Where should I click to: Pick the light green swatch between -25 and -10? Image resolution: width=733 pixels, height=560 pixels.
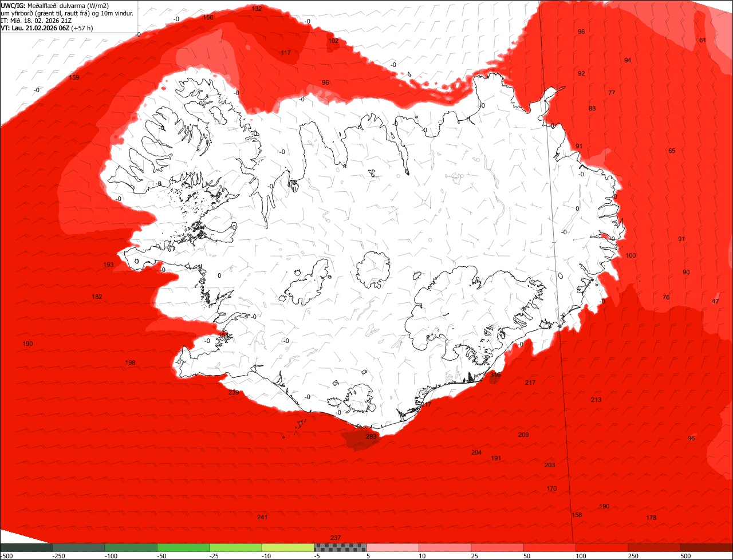click(236, 547)
